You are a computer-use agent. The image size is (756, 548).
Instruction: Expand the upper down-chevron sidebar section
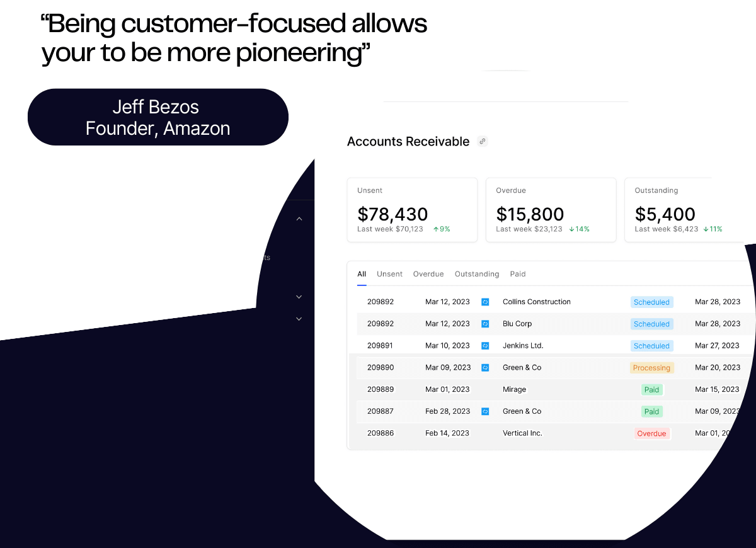click(299, 297)
